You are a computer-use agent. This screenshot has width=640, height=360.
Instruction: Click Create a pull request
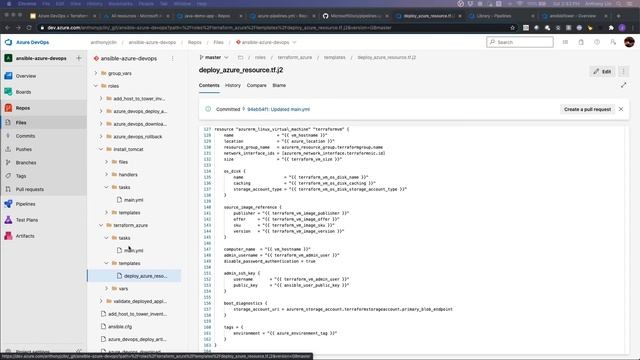pyautogui.click(x=587, y=109)
